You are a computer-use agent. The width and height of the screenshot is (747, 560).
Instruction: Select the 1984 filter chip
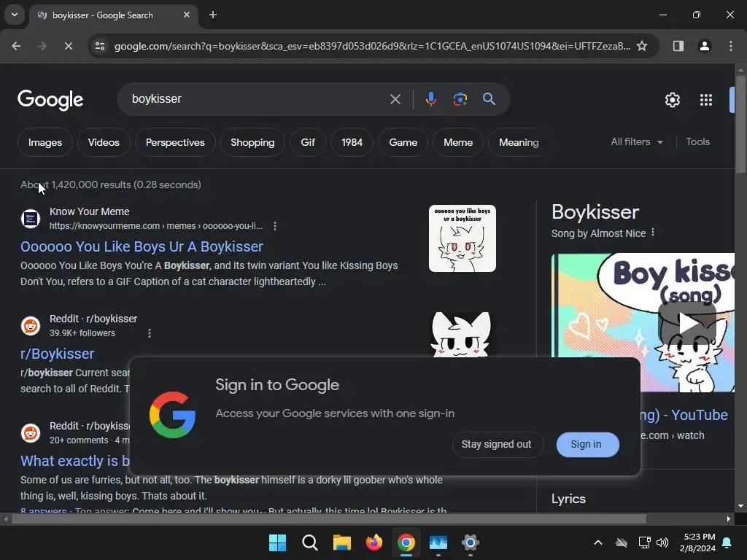point(352,142)
